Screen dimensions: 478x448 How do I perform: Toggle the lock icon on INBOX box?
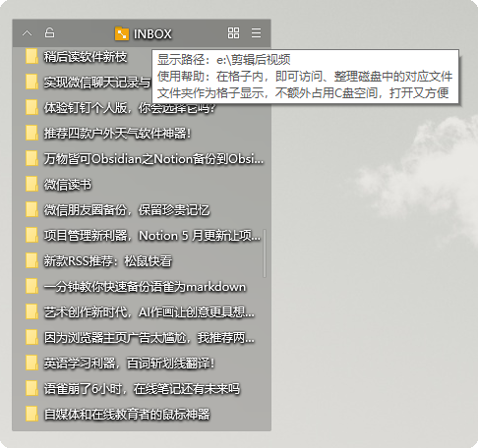point(49,32)
